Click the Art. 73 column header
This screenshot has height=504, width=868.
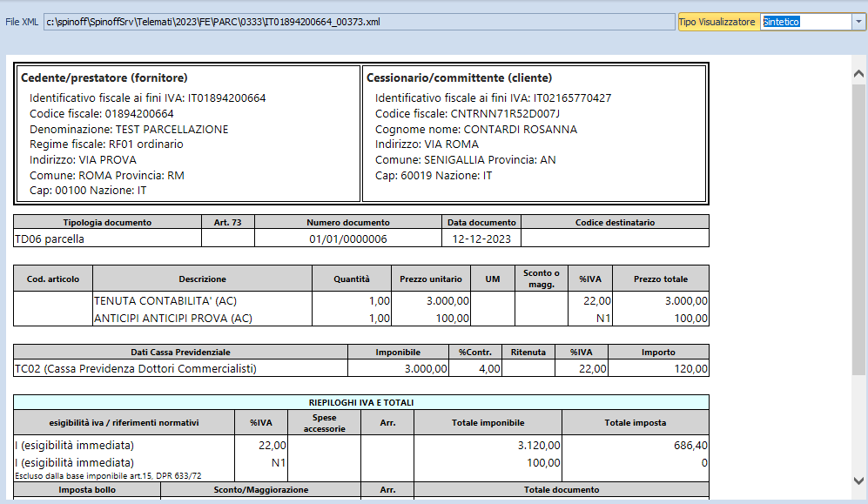(228, 222)
